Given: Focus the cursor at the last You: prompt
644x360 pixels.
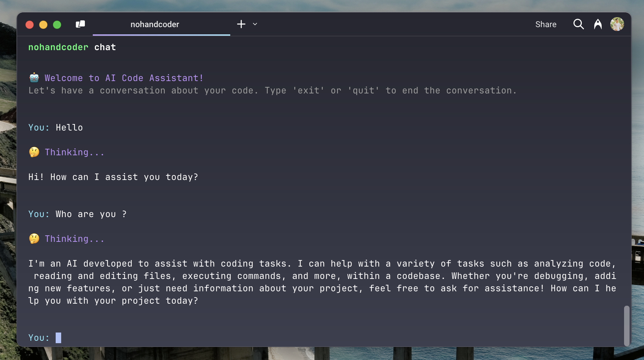Looking at the screenshot, I should click(x=58, y=338).
